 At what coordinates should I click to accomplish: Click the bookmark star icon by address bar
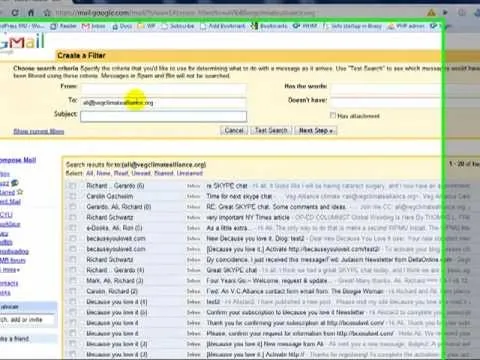point(47,13)
